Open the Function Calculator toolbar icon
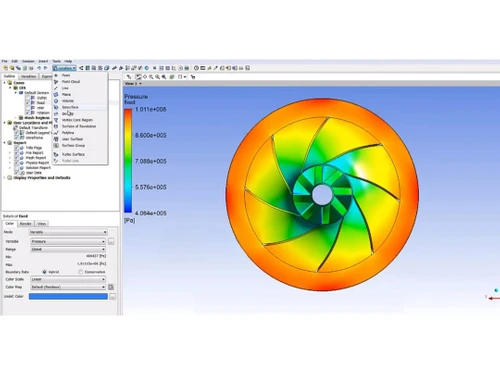This screenshot has height=375, width=500. click(x=222, y=68)
